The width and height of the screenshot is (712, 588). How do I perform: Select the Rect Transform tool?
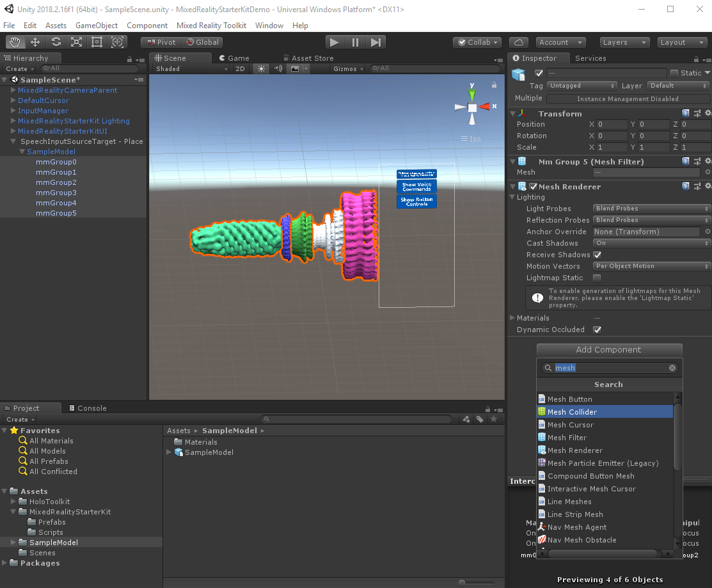tap(97, 42)
